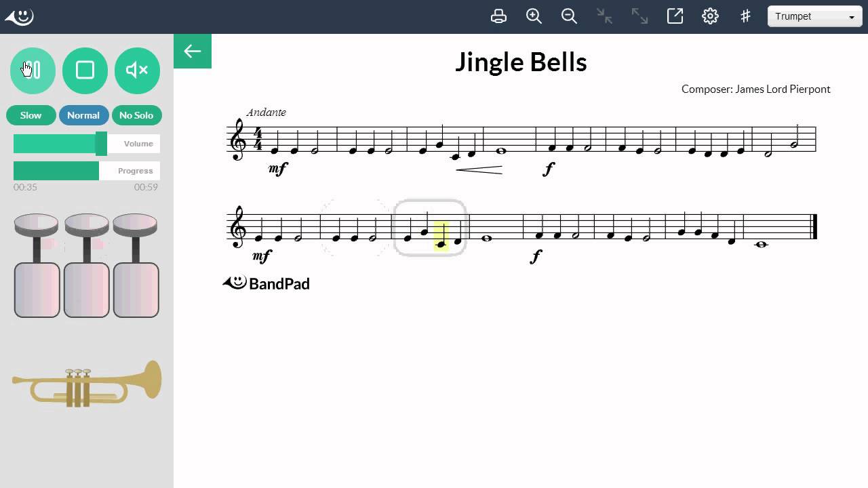This screenshot has height=488, width=868.
Task: Go back using the green arrow
Action: click(x=193, y=52)
